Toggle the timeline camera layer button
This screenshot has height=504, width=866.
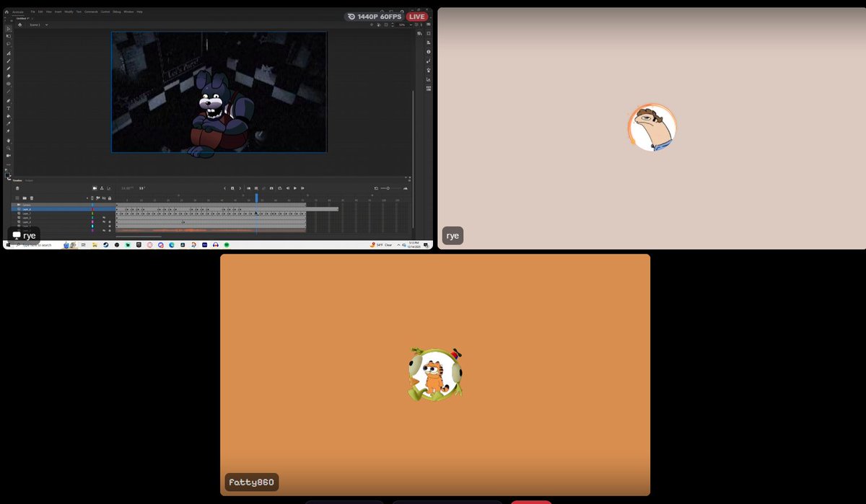95,188
